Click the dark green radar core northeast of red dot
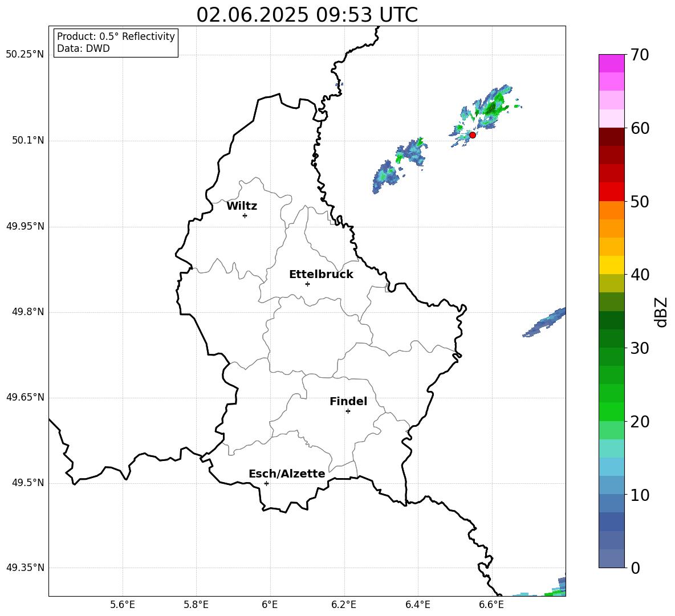This screenshot has width=675, height=616. [x=491, y=108]
